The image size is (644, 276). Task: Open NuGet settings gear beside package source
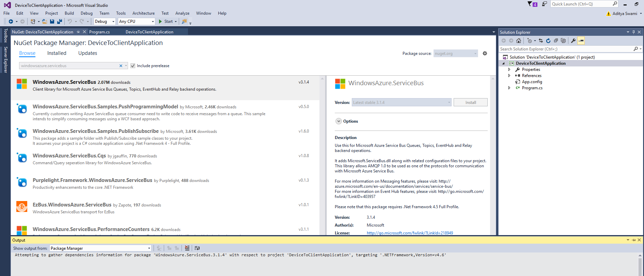[x=485, y=53]
